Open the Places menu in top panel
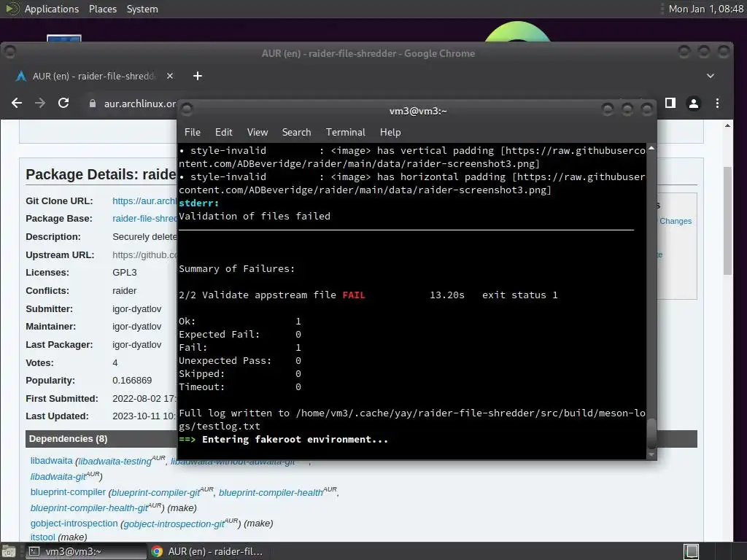The height and width of the screenshot is (560, 747). 103,9
